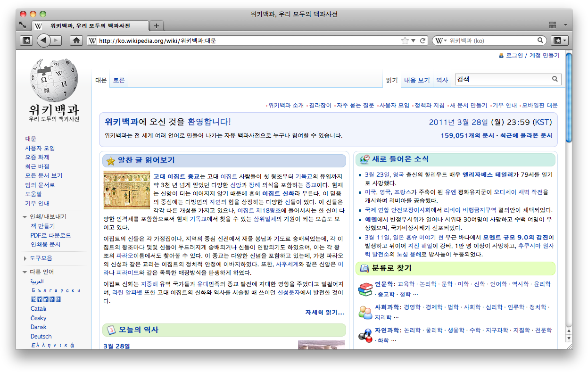Screen dimensions: 588x372
Task: Open the 역사 tab
Action: [442, 80]
